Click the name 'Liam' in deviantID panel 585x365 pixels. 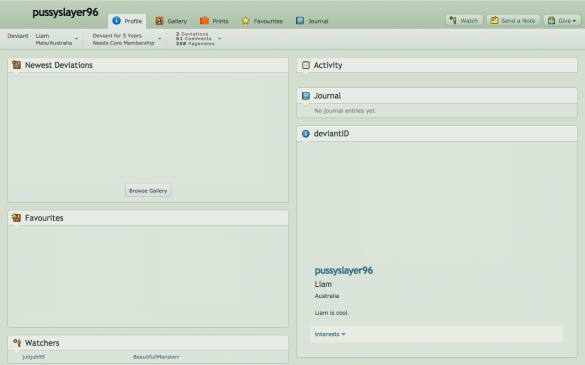(x=323, y=284)
